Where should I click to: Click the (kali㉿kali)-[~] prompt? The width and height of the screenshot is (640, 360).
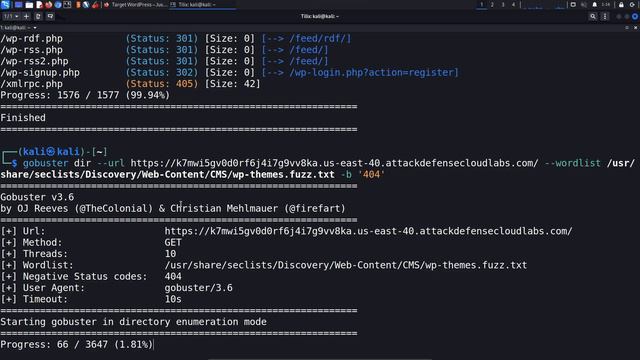point(62,152)
